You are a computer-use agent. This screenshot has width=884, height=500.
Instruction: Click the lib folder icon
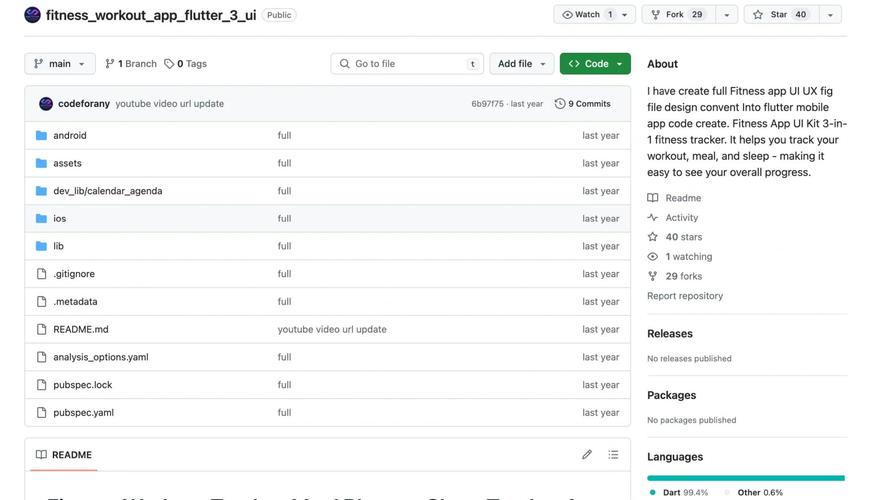click(x=41, y=246)
